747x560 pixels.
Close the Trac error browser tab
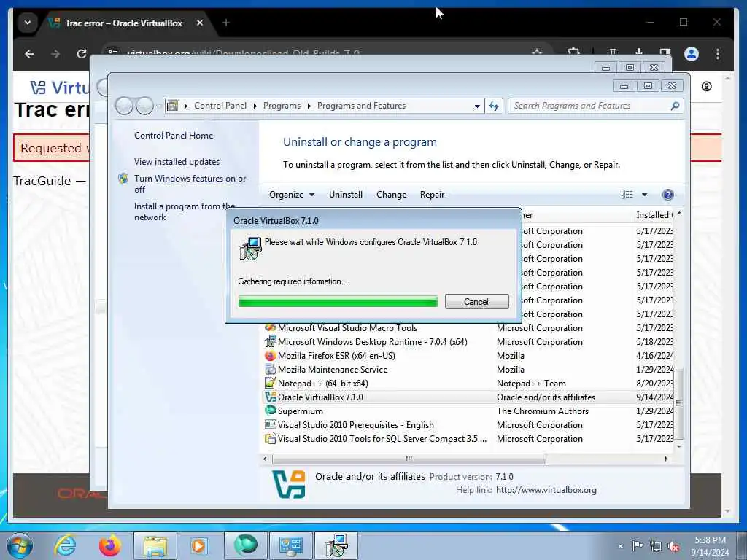point(200,23)
